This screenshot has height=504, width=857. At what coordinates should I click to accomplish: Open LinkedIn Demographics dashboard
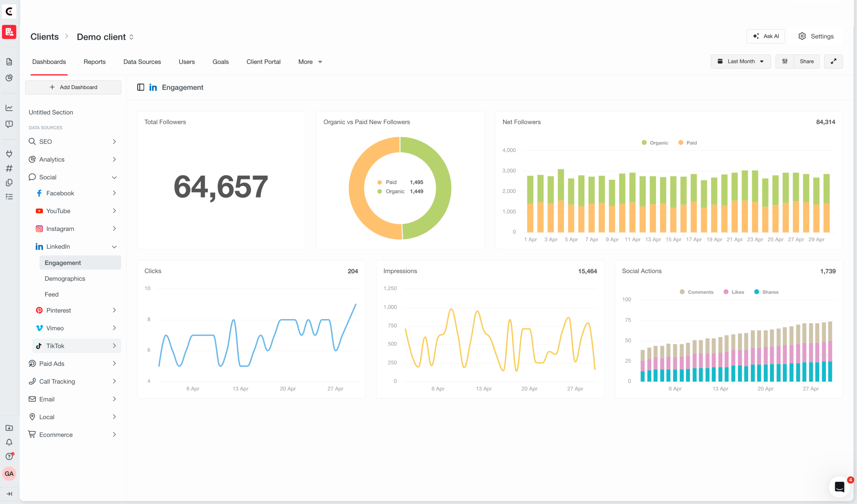pyautogui.click(x=65, y=278)
